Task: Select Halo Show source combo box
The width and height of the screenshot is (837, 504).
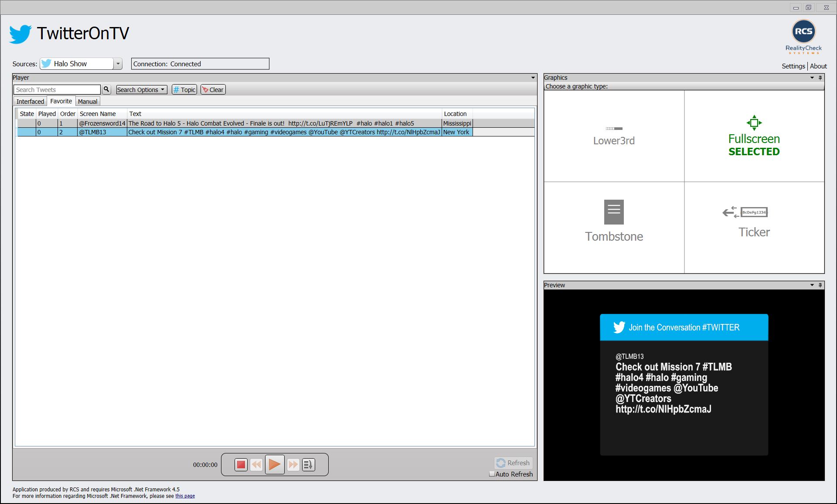Action: tap(81, 64)
